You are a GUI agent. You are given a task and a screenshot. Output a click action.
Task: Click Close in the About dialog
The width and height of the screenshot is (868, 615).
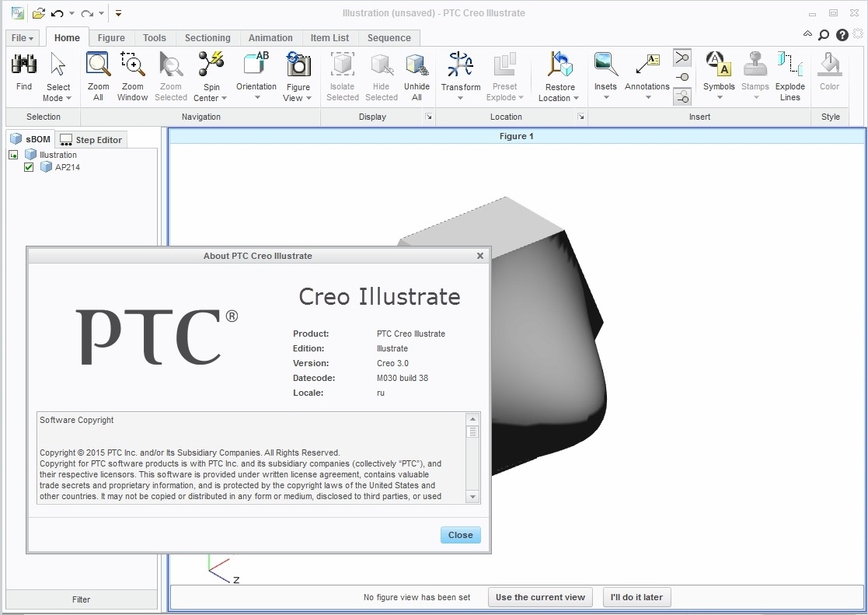pyautogui.click(x=461, y=535)
